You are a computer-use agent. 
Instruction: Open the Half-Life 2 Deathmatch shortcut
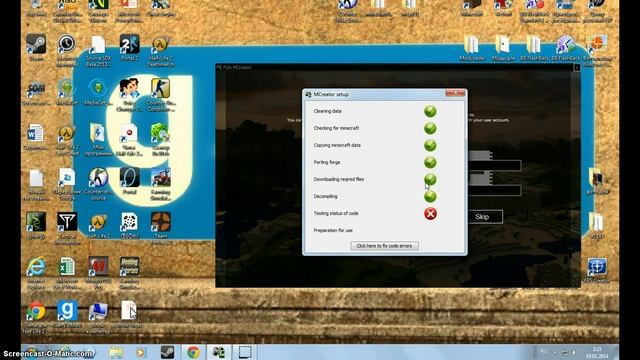pos(161,51)
